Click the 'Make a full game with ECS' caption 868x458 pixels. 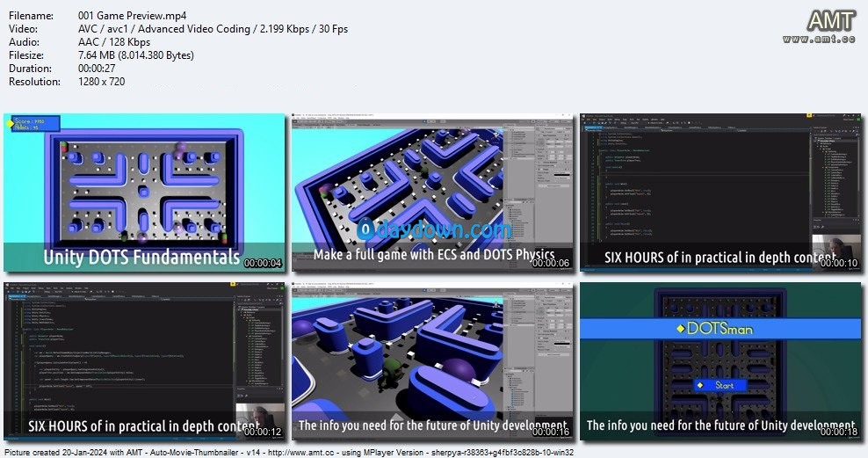coord(434,254)
